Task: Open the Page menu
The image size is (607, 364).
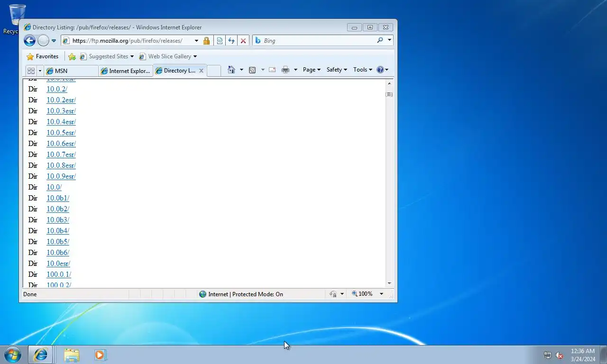Action: click(x=312, y=70)
